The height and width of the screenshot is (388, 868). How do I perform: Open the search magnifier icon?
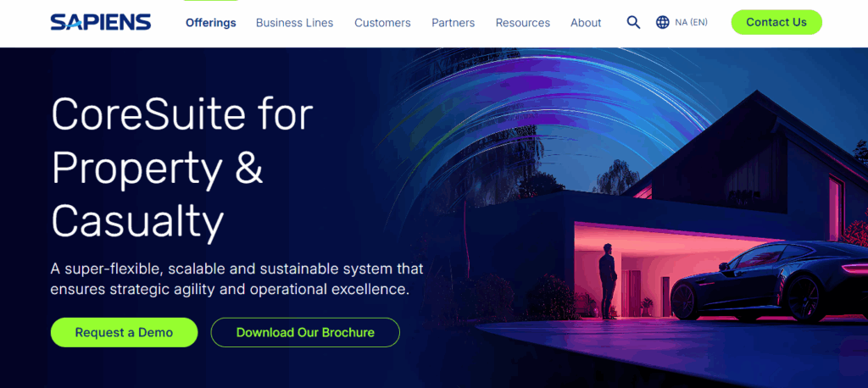633,23
